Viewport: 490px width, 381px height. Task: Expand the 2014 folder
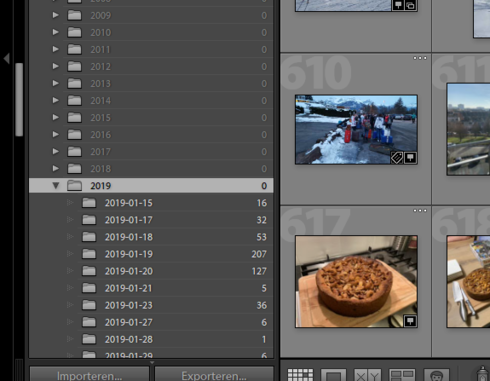[x=56, y=100]
